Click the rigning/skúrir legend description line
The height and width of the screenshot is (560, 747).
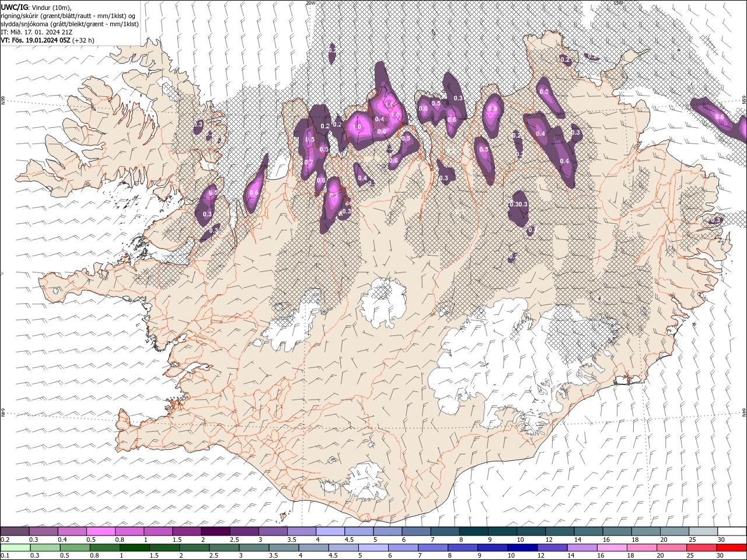click(68, 16)
